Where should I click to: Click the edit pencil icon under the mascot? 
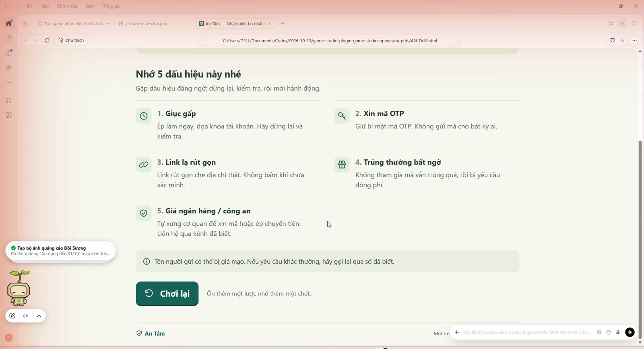(12, 316)
